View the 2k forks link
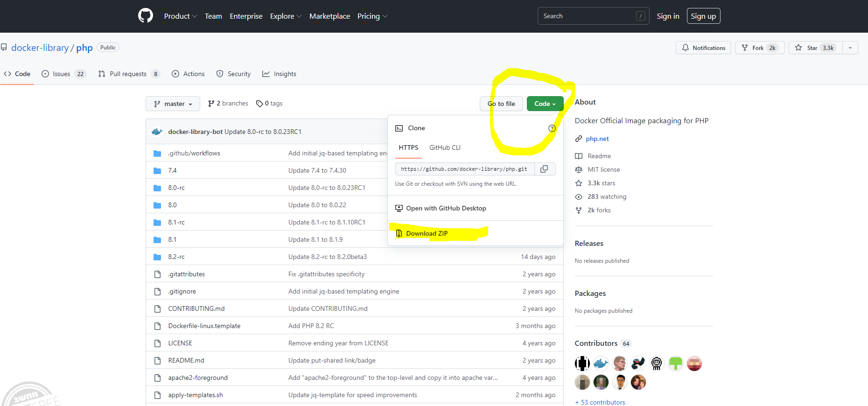 599,210
